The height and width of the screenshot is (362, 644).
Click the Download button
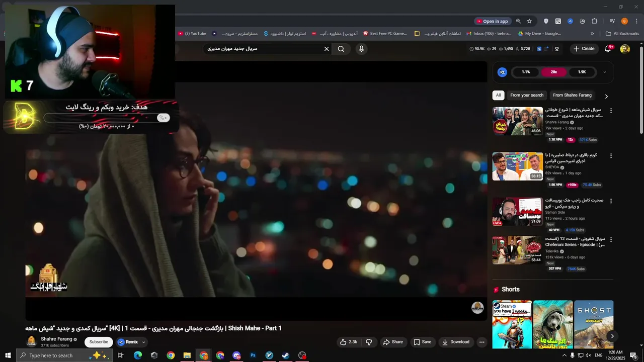coord(455,342)
